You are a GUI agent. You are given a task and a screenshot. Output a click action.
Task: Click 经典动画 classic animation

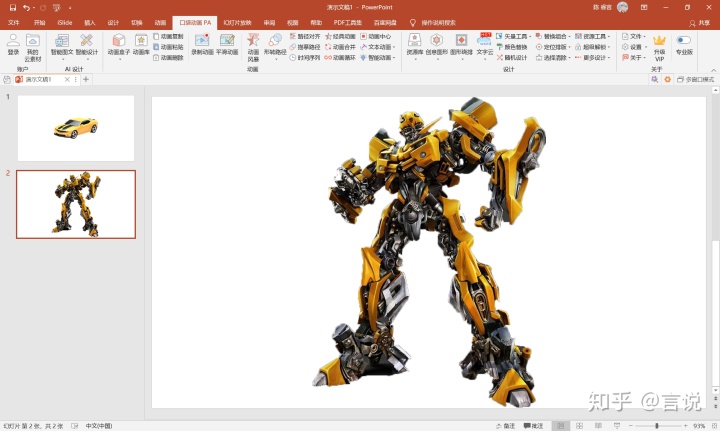340,36
